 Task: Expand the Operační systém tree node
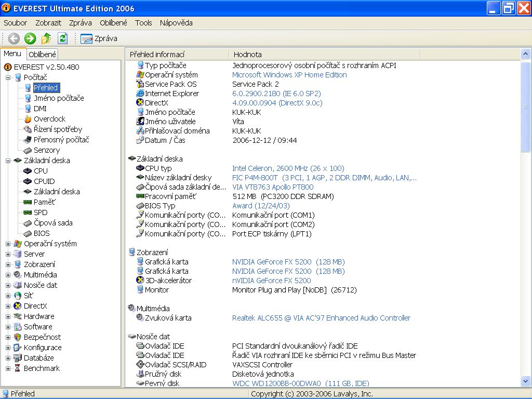click(8, 244)
